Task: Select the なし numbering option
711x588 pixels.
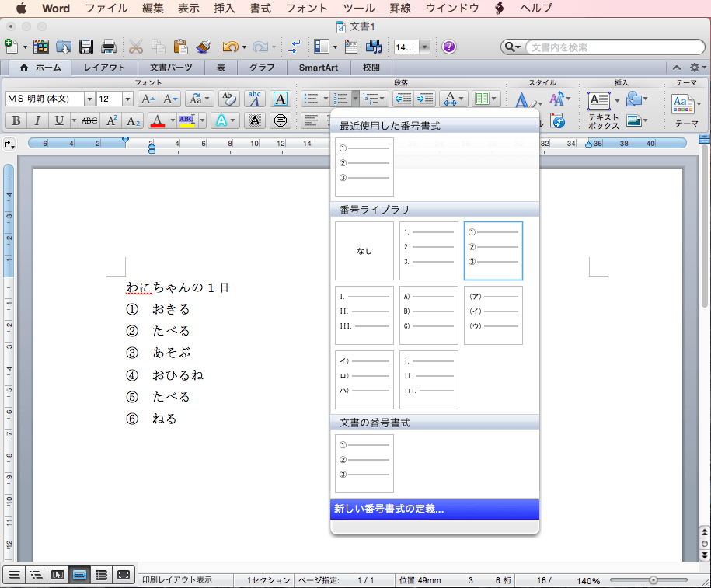Action: click(x=364, y=251)
